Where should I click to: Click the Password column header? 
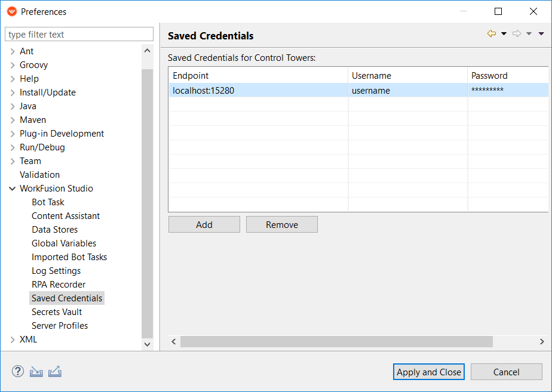point(508,76)
